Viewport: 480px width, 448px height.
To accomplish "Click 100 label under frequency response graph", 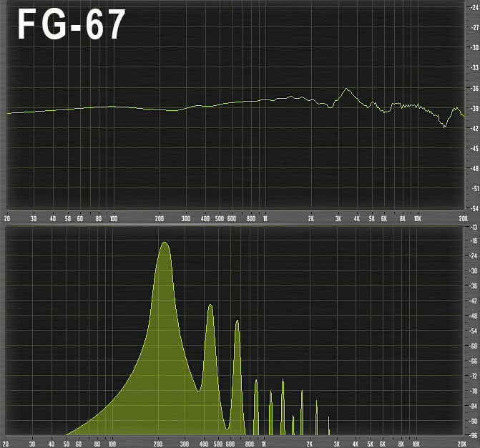I will pos(114,219).
